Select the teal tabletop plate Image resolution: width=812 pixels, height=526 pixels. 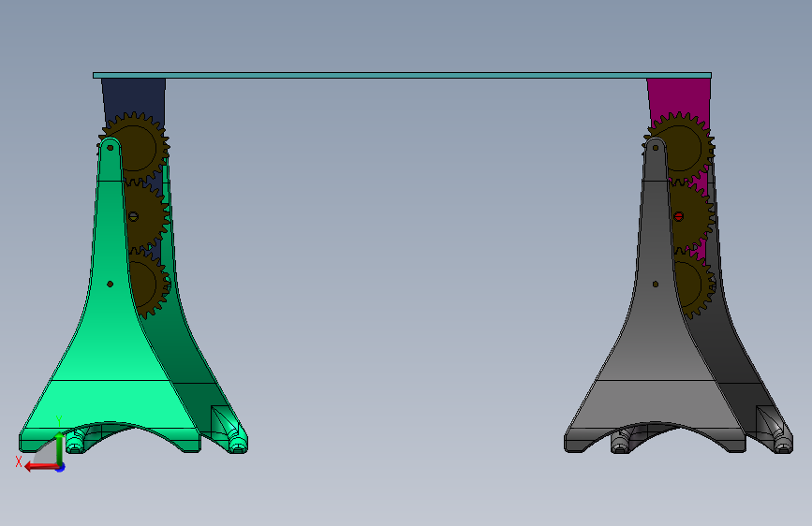pyautogui.click(x=402, y=76)
